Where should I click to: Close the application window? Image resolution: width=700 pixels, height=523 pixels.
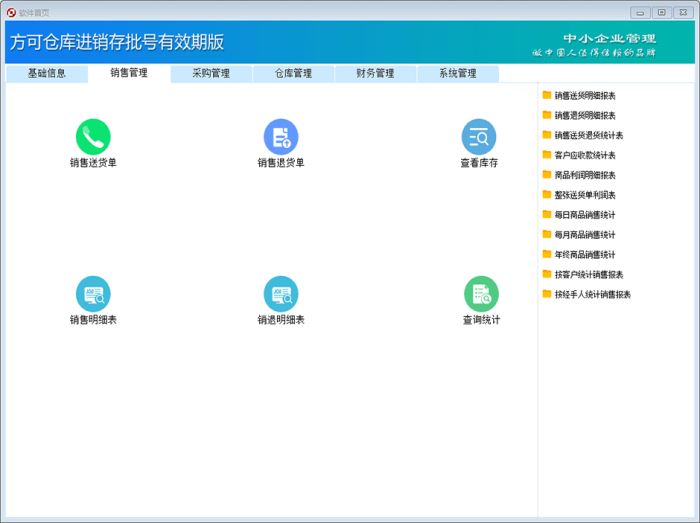683,12
